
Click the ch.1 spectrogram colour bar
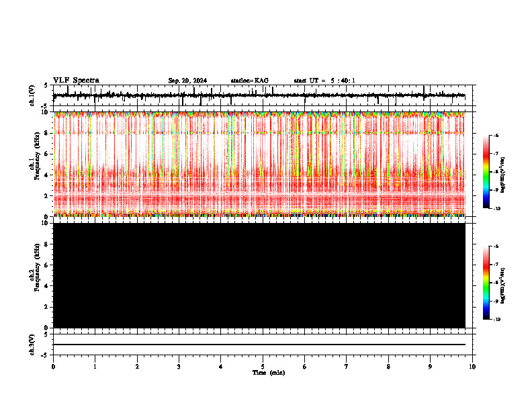click(486, 172)
